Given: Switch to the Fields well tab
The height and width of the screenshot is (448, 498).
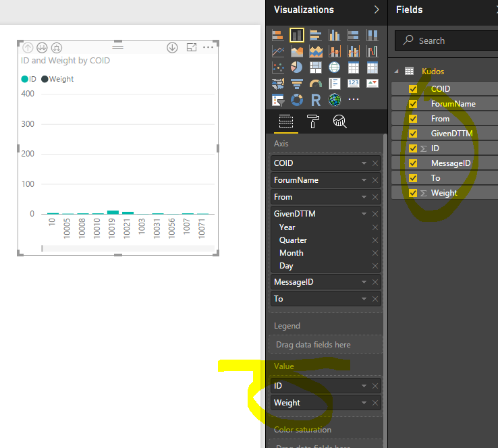Looking at the screenshot, I should [x=286, y=121].
